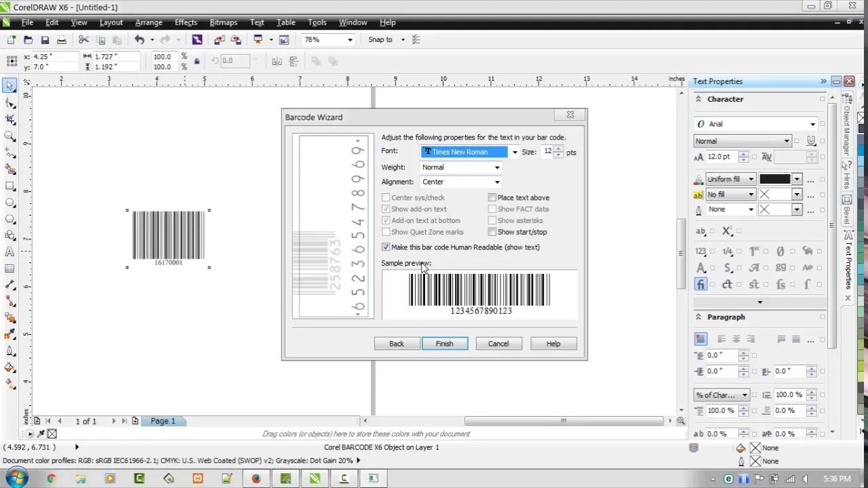Open the Font dropdown in Barcode Wizard

click(x=514, y=152)
